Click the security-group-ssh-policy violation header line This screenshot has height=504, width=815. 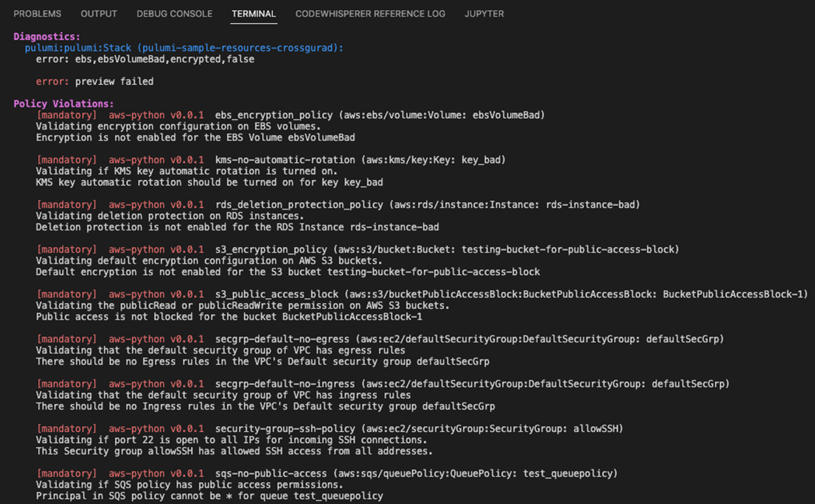pos(330,428)
